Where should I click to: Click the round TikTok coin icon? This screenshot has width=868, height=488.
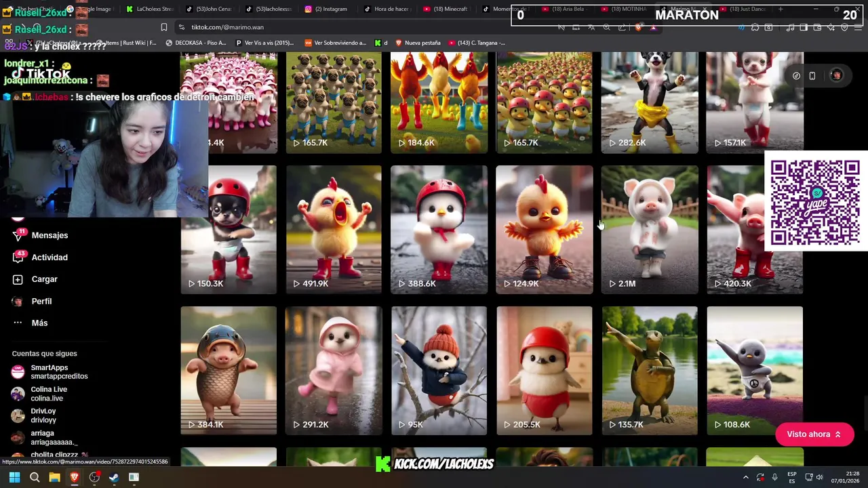coord(796,76)
